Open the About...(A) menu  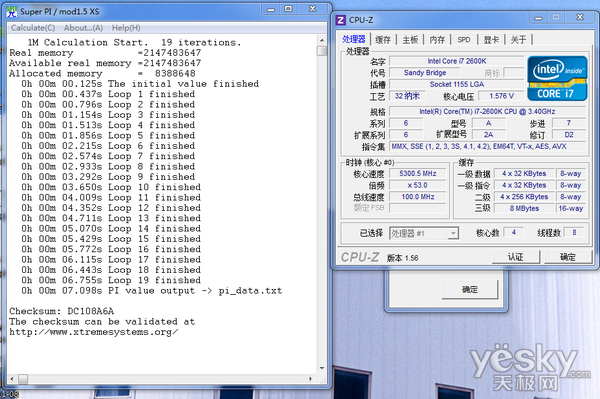click(x=83, y=28)
